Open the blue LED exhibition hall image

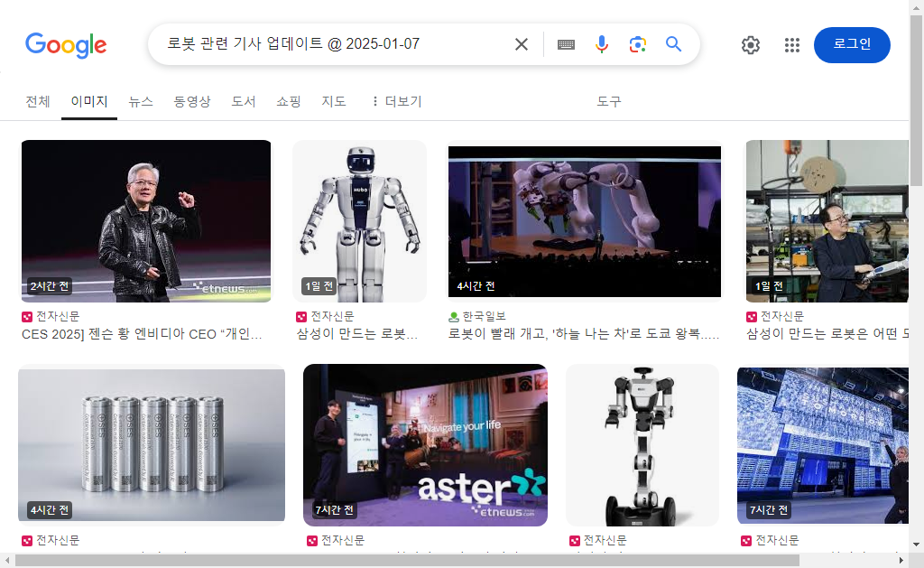pos(823,445)
